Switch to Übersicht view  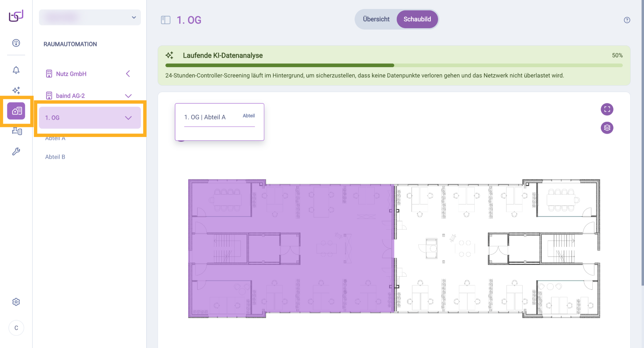coord(376,19)
